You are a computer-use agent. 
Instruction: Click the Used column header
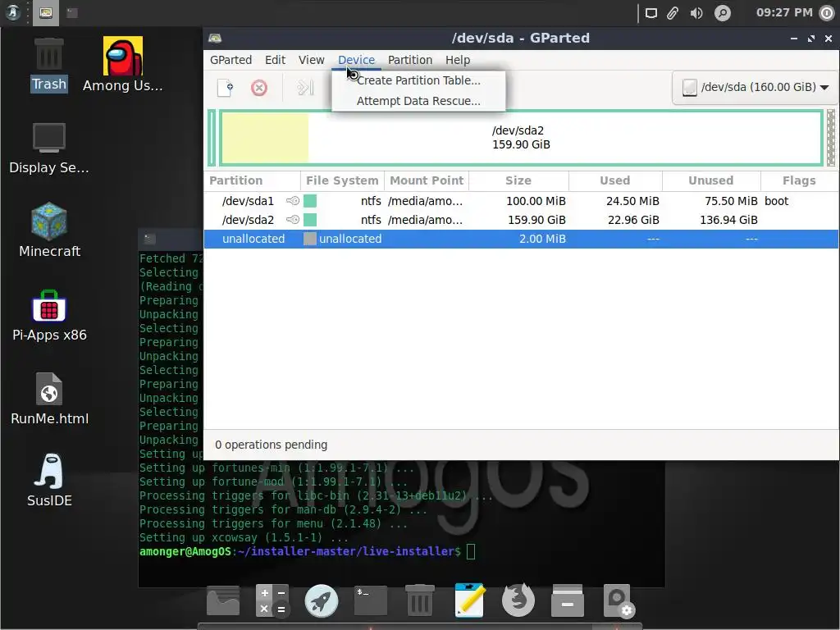(x=615, y=180)
